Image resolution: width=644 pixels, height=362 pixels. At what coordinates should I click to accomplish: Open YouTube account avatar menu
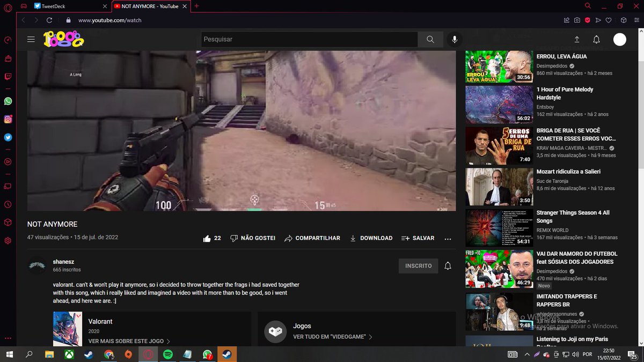click(620, 39)
